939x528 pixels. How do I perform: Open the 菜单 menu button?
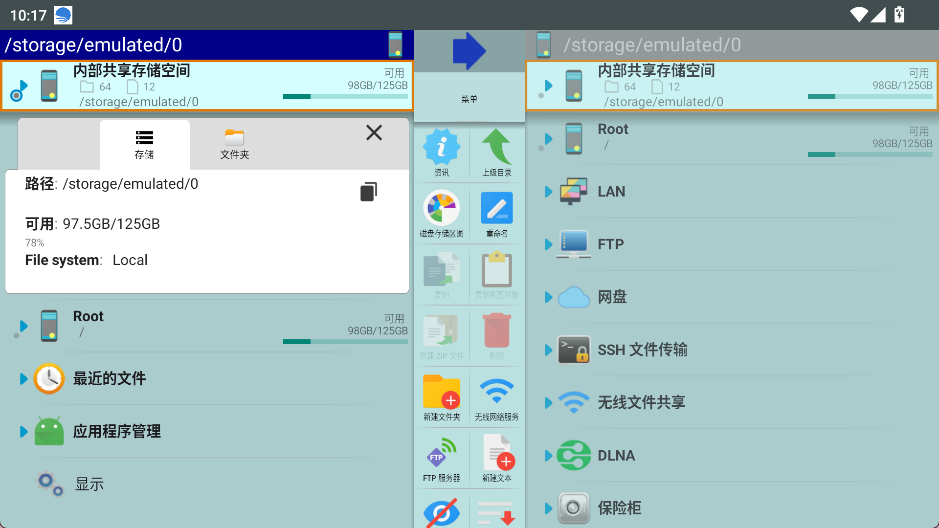tap(469, 99)
